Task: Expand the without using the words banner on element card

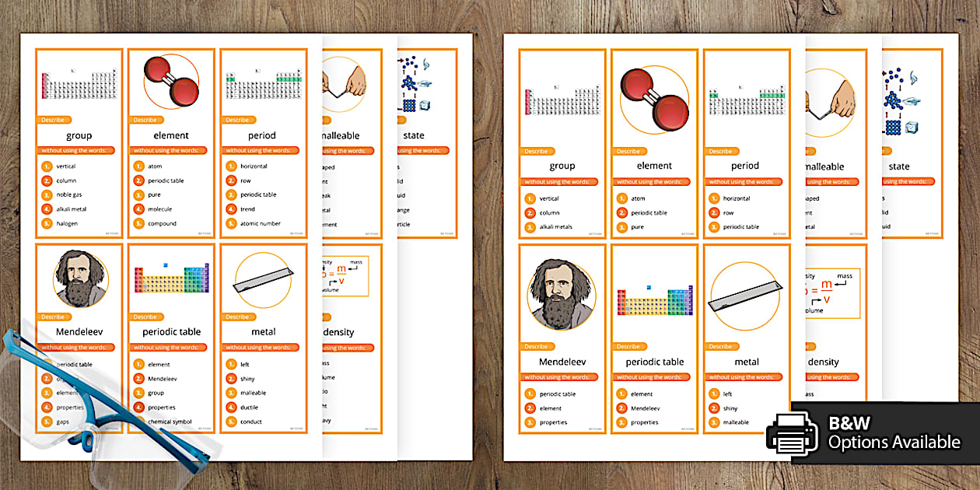Action: pos(170,150)
